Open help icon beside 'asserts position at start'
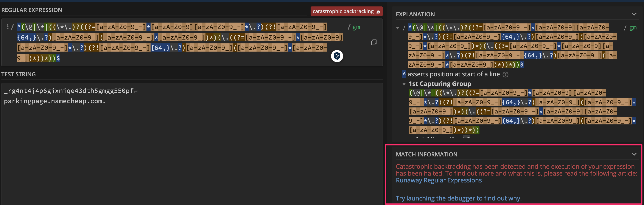Viewport: 644px width, 205px height. [x=505, y=75]
